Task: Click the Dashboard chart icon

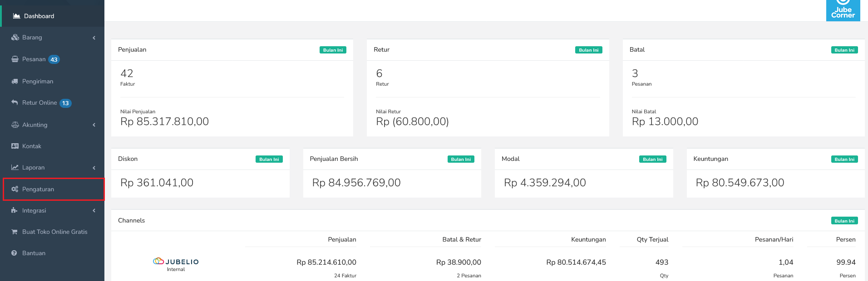Action: (x=16, y=16)
